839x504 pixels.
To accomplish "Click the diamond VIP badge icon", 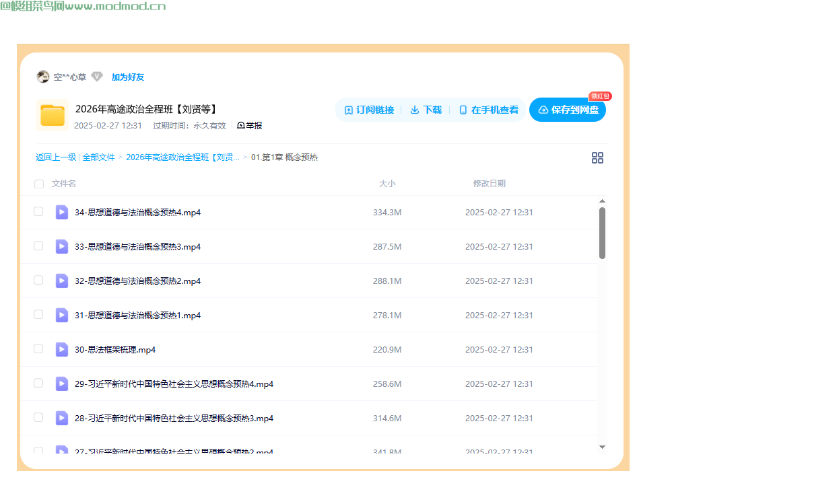I will tap(97, 77).
